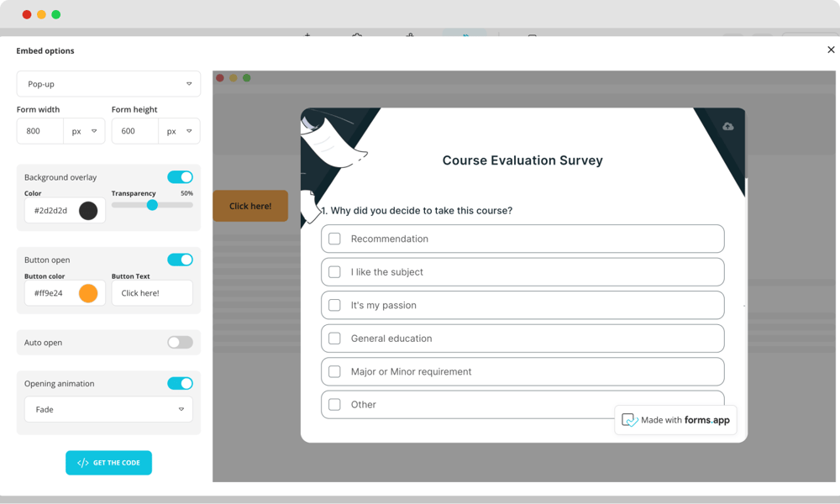The width and height of the screenshot is (840, 504).
Task: Click the forms.app logo icon
Action: [629, 420]
